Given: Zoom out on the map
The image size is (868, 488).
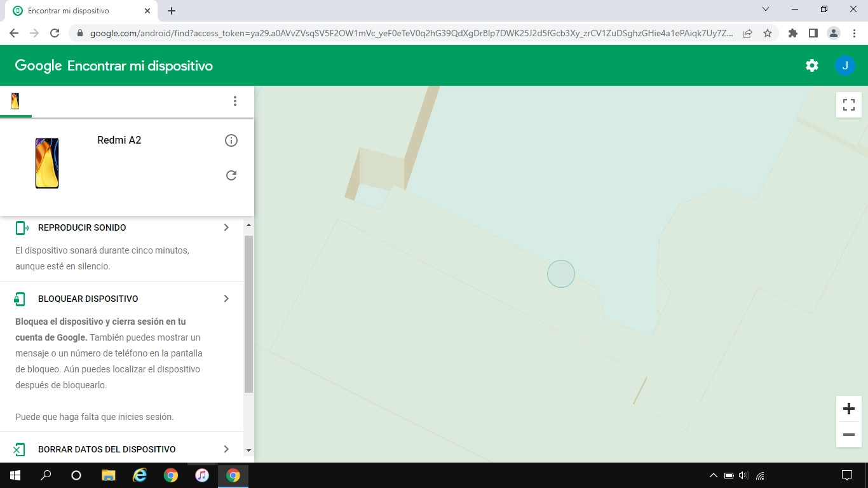Looking at the screenshot, I should click(x=848, y=435).
